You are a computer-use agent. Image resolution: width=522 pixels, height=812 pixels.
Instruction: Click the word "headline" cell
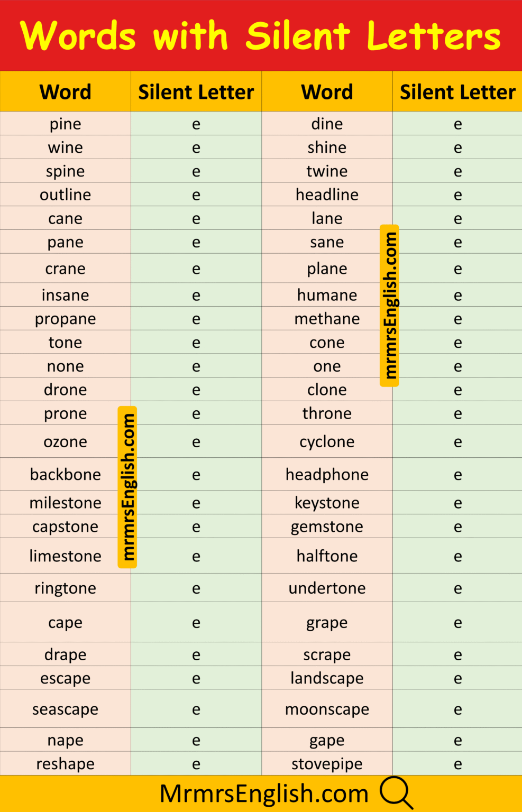327,195
